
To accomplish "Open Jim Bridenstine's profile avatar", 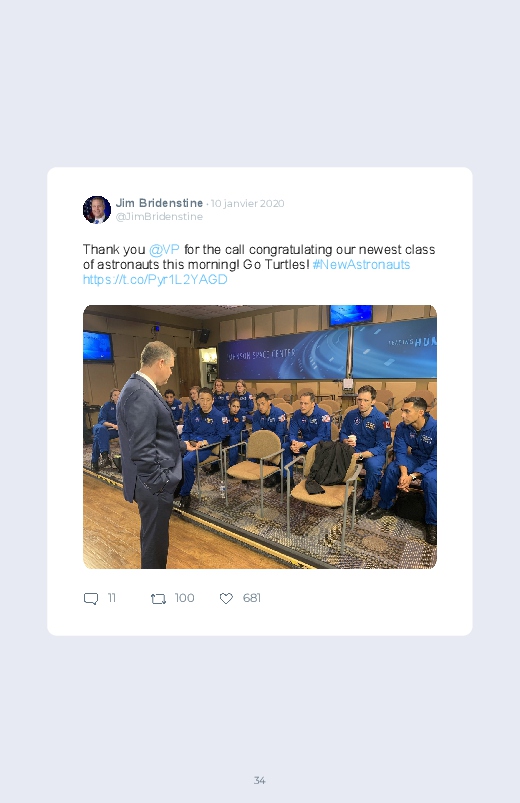I will coord(97,209).
